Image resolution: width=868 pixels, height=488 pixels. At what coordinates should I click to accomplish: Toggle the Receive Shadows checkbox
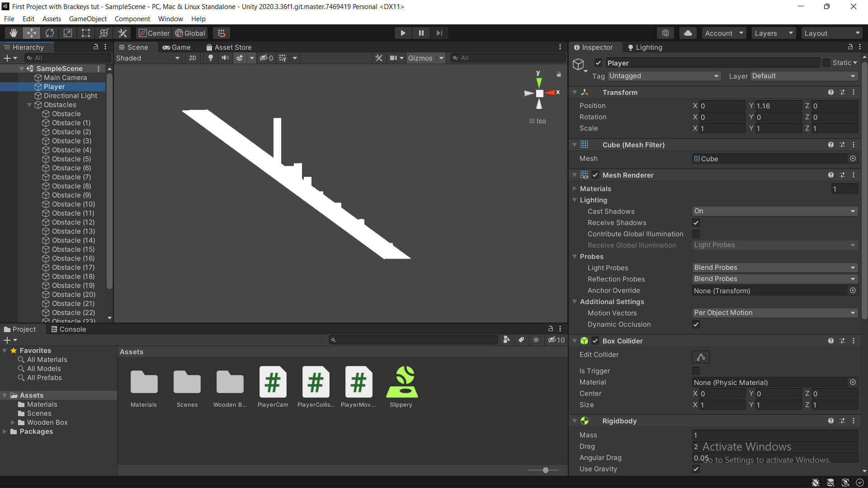tap(696, 223)
